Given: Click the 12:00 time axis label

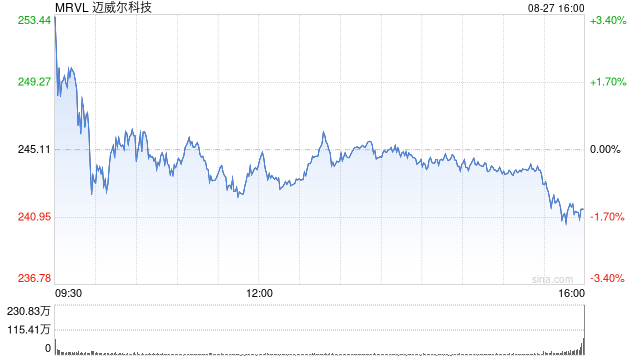Looking at the screenshot, I should coord(260,293).
